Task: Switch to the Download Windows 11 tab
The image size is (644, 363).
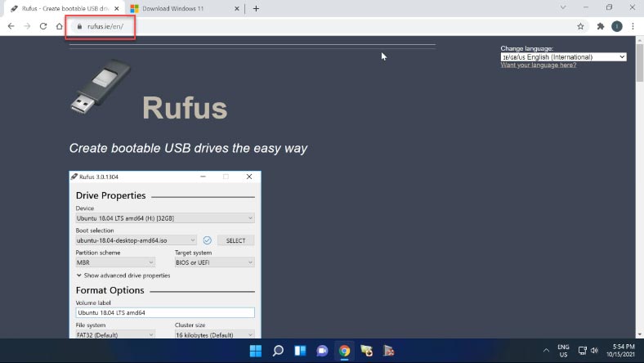Action: [185, 9]
